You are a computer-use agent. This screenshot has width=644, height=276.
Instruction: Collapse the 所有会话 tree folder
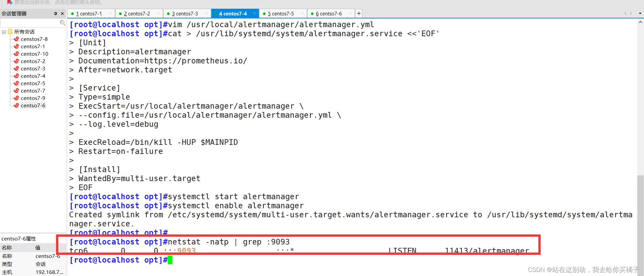(4, 32)
